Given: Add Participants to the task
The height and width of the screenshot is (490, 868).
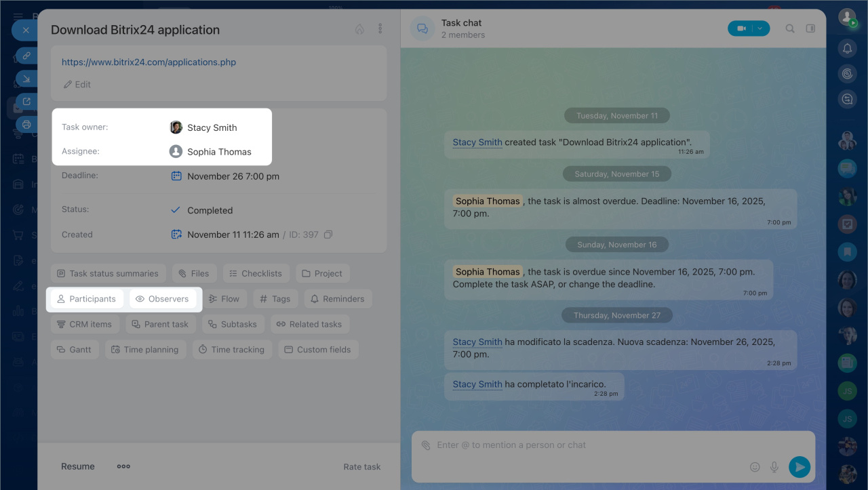Looking at the screenshot, I should coord(87,299).
